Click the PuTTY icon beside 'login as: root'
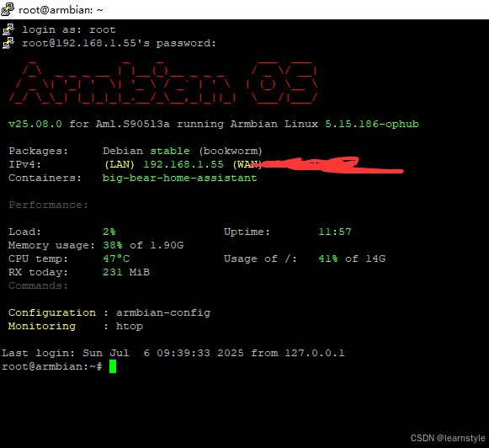This screenshot has width=489, height=448. [8, 29]
